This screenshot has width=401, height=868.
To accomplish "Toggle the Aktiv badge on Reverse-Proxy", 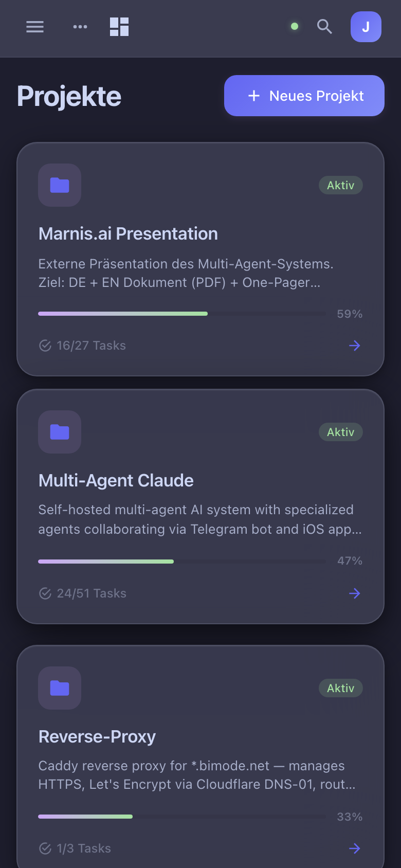I will click(x=340, y=688).
